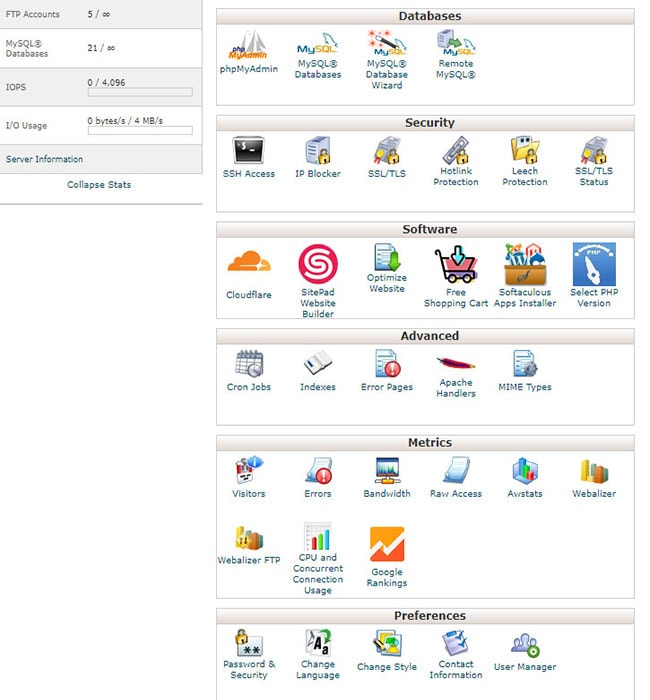The height and width of the screenshot is (700, 650).
Task: Select the MySQL Databases stat label
Action: coord(27,49)
